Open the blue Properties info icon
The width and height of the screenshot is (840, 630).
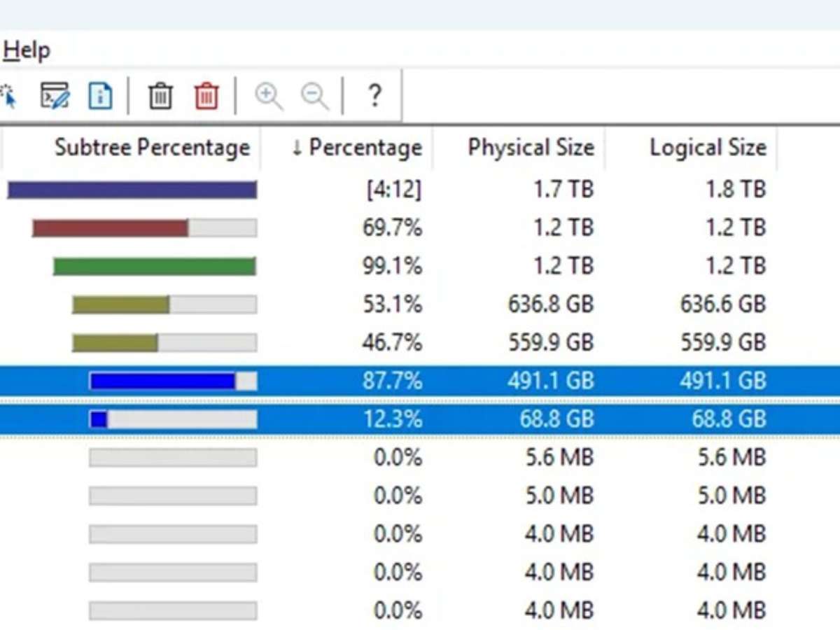pyautogui.click(x=100, y=95)
